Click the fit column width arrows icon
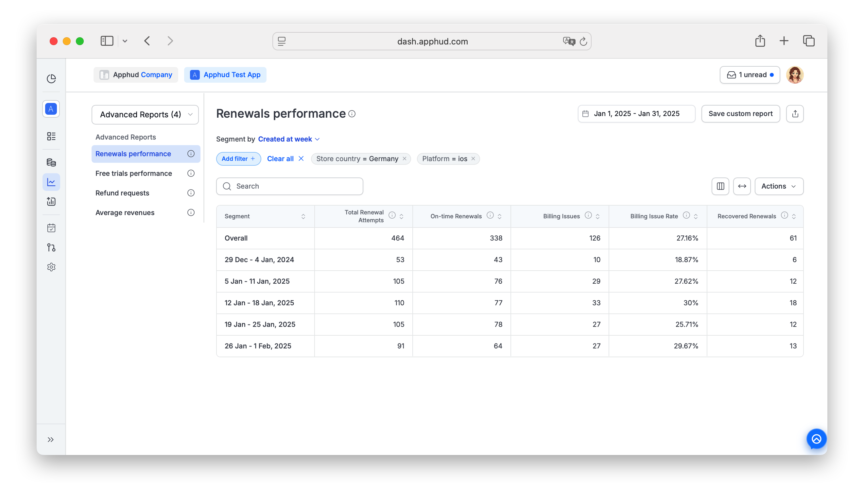Viewport: 864px width, 504px height. (x=742, y=186)
